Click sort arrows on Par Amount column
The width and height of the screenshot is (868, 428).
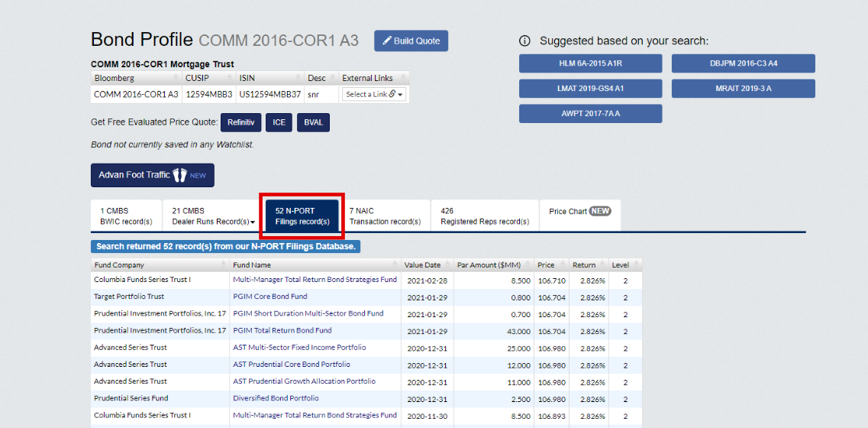pyautogui.click(x=528, y=265)
